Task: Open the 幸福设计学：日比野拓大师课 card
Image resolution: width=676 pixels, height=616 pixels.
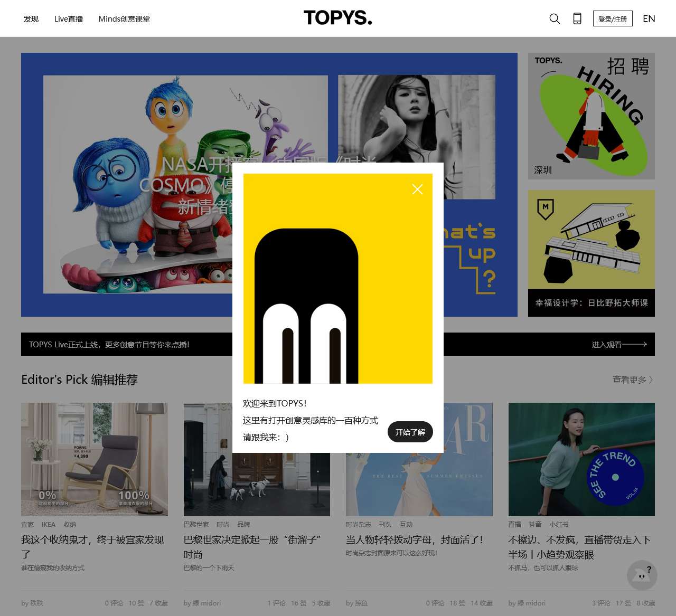Action: click(591, 253)
